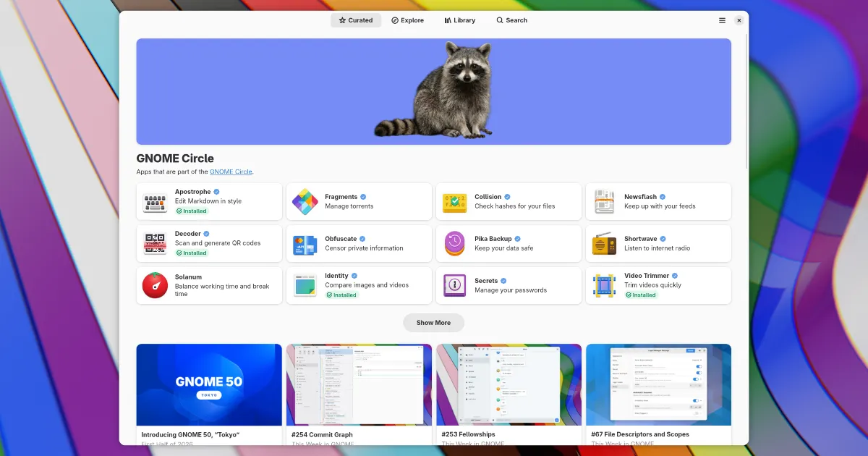
Task: Switch to the Search tab
Action: click(x=512, y=20)
